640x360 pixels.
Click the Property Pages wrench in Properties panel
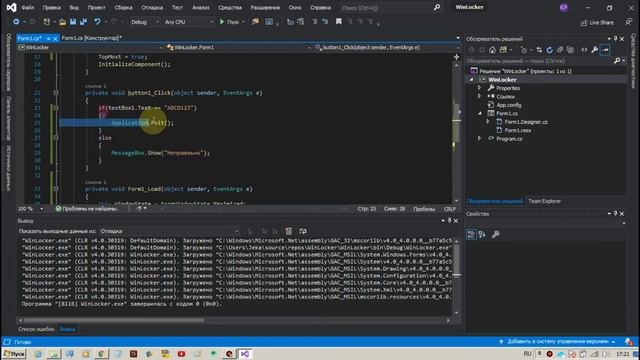point(496,234)
